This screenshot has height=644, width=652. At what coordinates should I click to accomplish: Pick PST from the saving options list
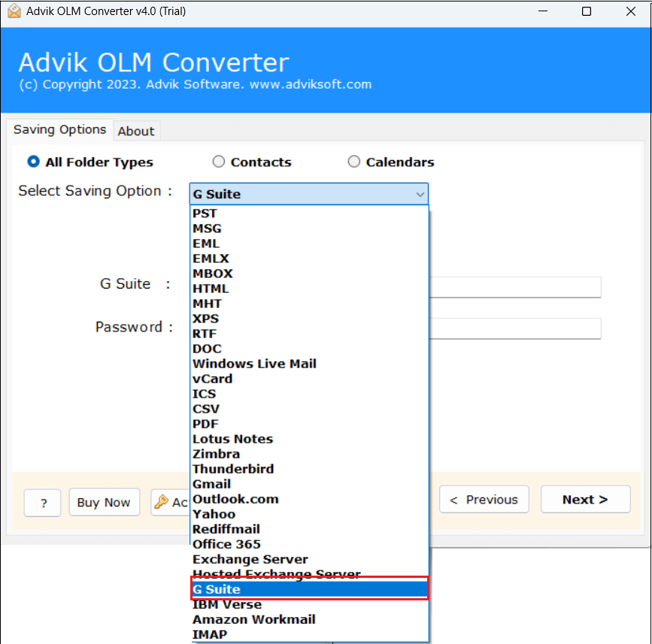coord(205,213)
